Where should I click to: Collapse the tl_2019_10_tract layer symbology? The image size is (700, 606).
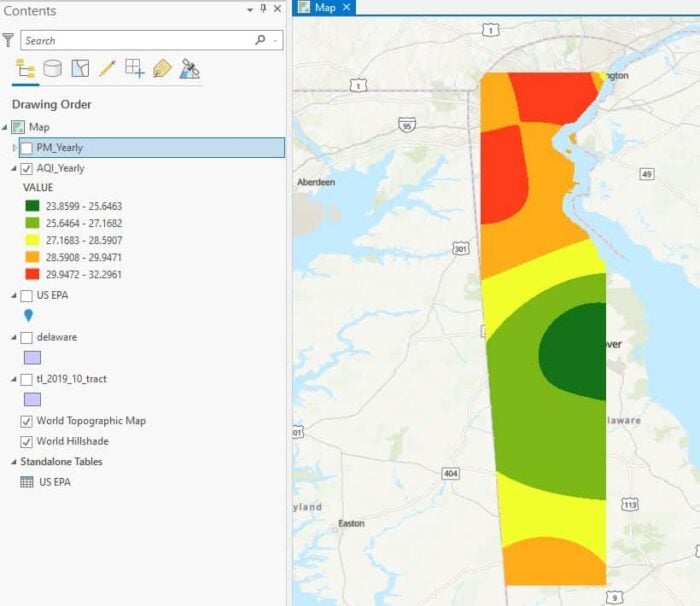pyautogui.click(x=14, y=379)
